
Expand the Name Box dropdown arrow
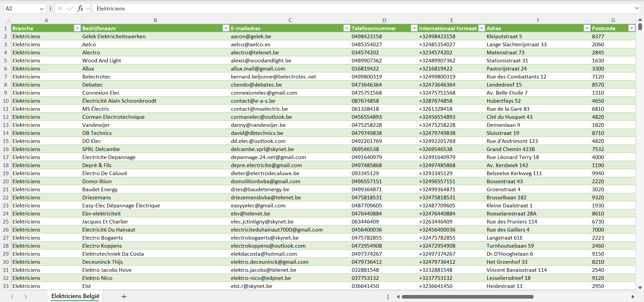coord(42,8)
